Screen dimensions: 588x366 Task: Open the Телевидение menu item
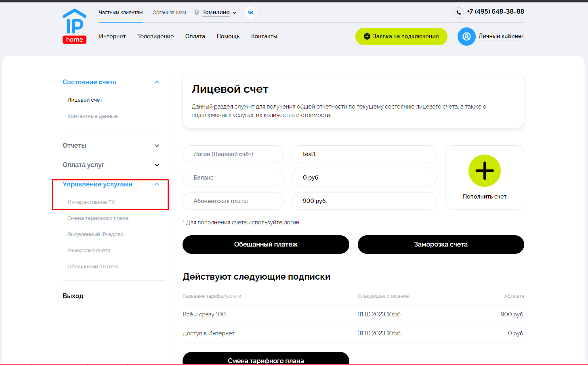[155, 36]
